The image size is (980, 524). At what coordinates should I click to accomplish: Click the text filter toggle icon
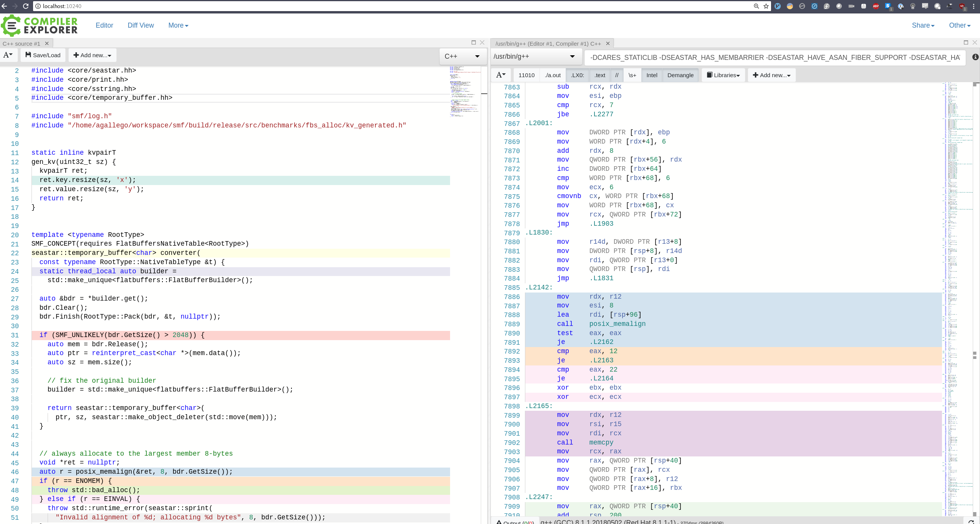[x=599, y=75]
